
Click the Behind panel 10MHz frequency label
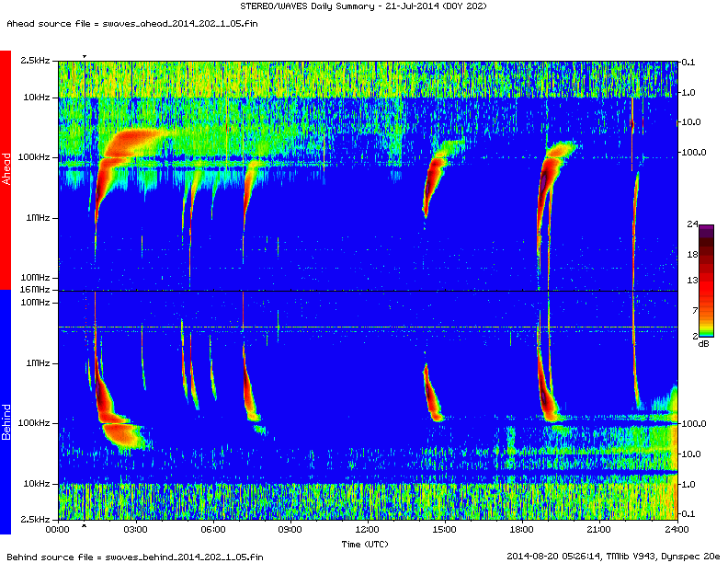(x=35, y=303)
